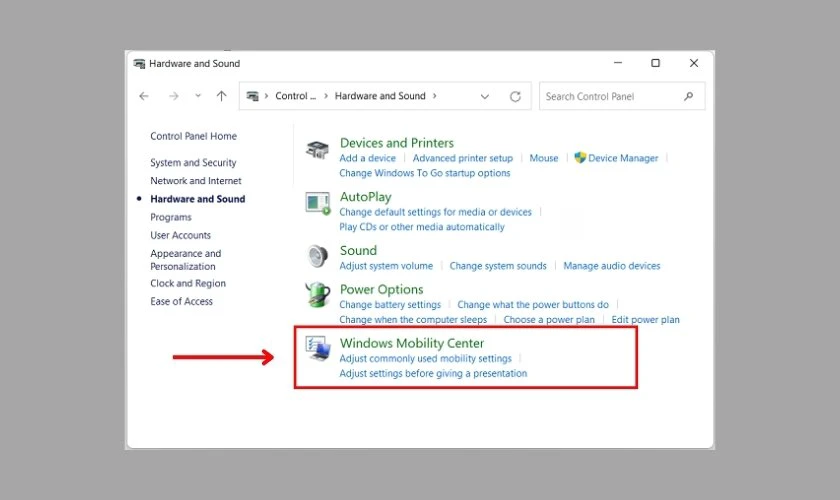This screenshot has height=500, width=840.
Task: Click Change when the computer sleeps
Action: (x=413, y=319)
